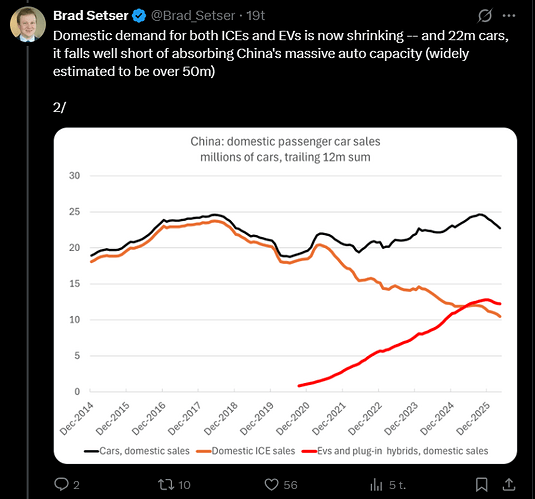Click the share upload icon
Image resolution: width=535 pixels, height=499 pixels.
click(x=509, y=484)
